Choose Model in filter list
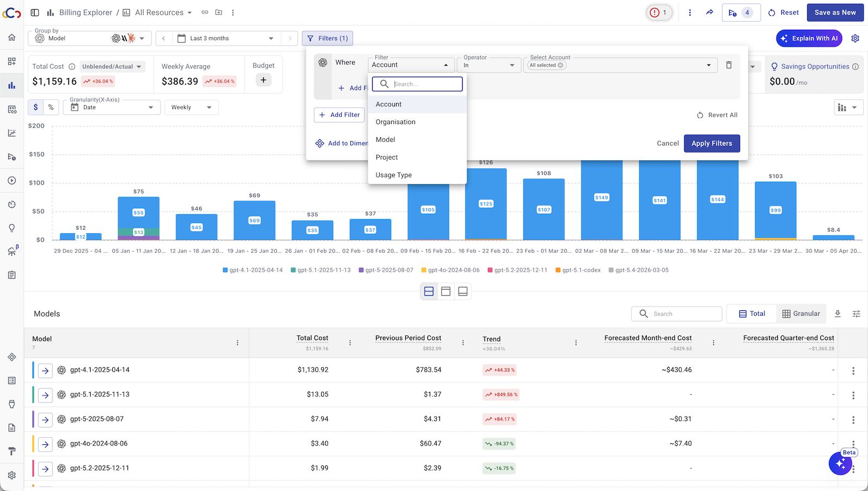 point(417,139)
